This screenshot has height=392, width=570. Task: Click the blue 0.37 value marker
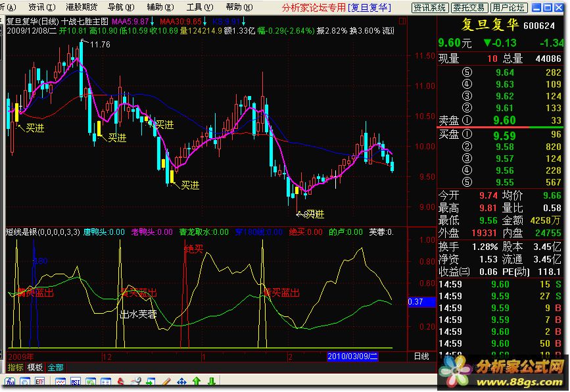coord(421,302)
